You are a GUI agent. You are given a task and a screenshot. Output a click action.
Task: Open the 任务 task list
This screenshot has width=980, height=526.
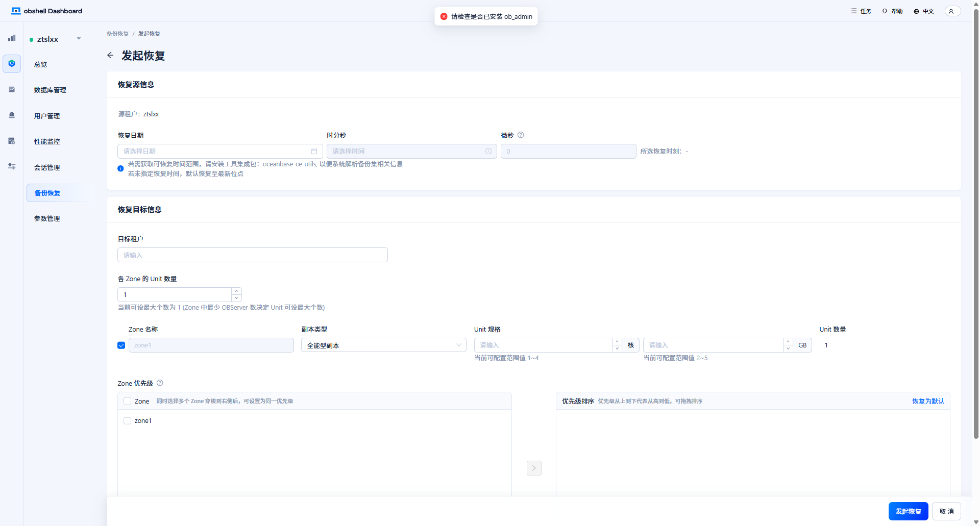tap(861, 11)
